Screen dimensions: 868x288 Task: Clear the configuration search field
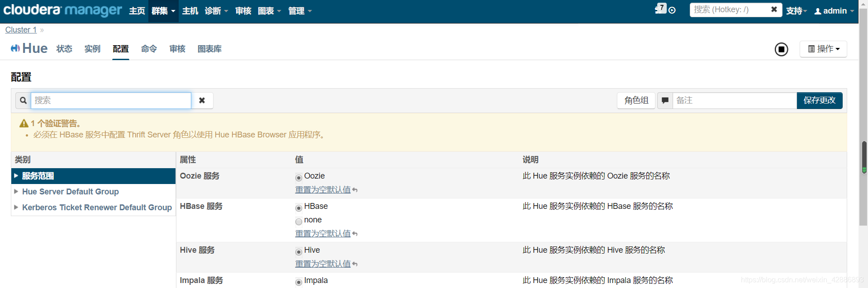coord(202,100)
